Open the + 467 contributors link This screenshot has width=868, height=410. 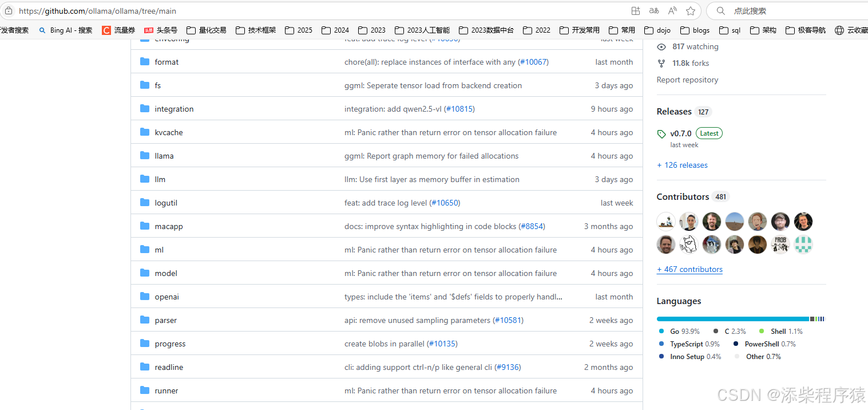(689, 269)
